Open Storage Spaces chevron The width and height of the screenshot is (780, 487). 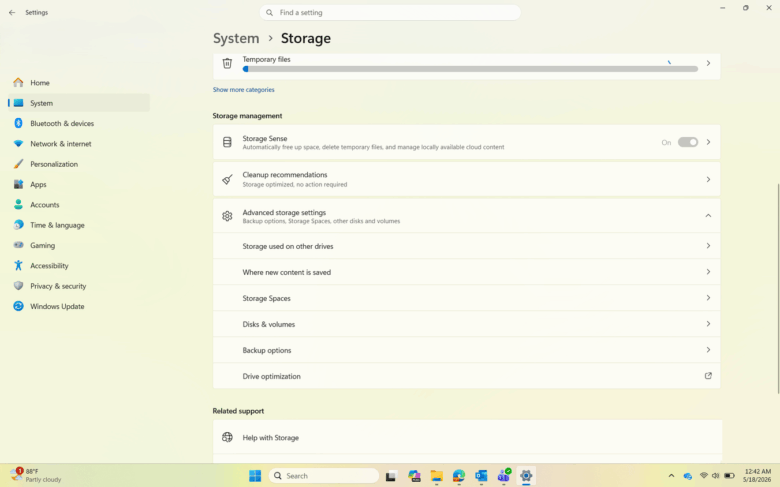coord(708,297)
